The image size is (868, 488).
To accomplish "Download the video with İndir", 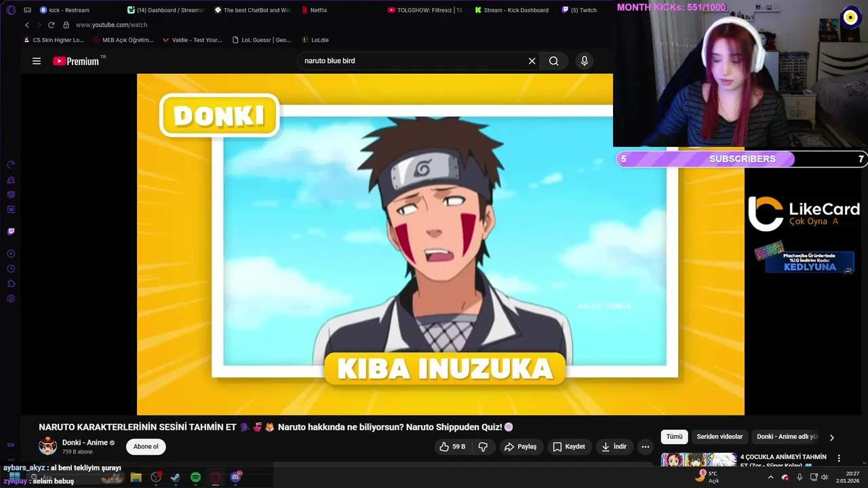I will coord(614,447).
